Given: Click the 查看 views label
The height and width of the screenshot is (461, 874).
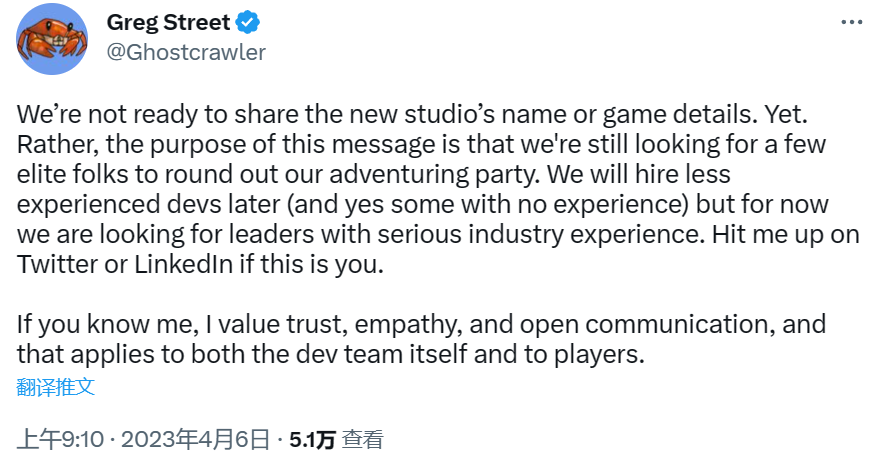Looking at the screenshot, I should point(362,438).
